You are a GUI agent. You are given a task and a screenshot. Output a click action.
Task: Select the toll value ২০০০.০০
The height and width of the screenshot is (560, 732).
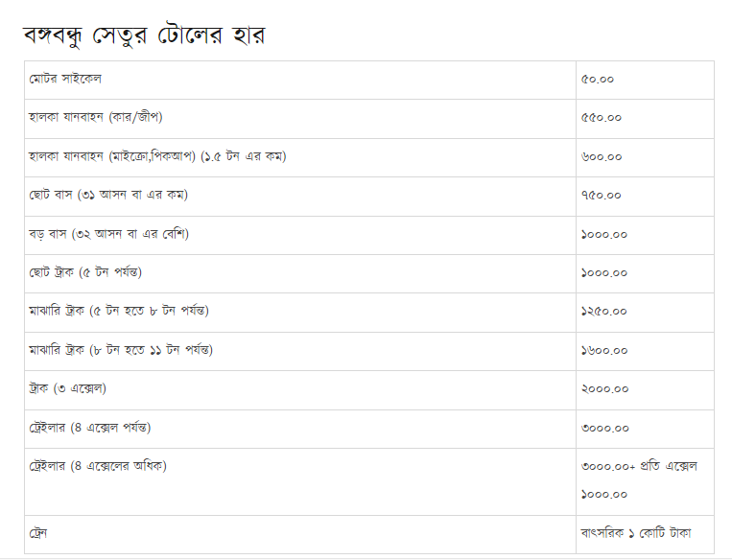(604, 388)
